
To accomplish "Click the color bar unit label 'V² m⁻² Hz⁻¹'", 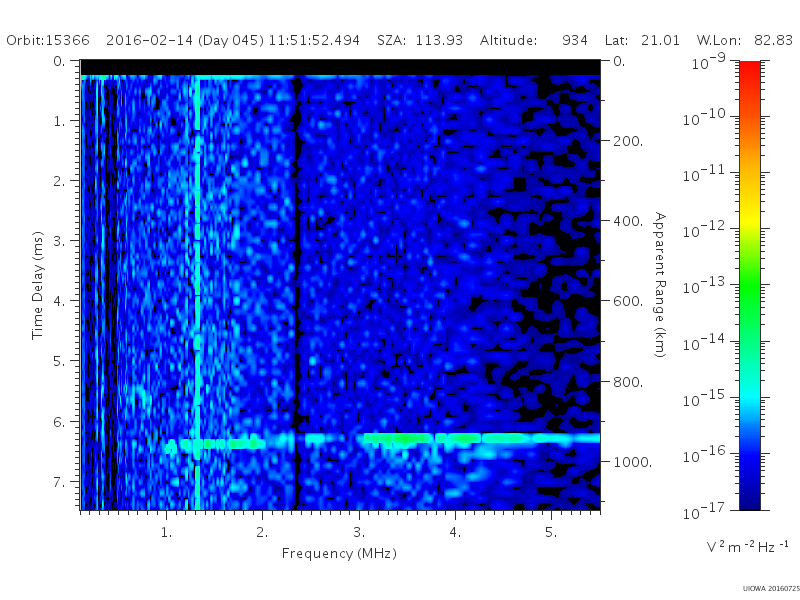I will coord(747,546).
